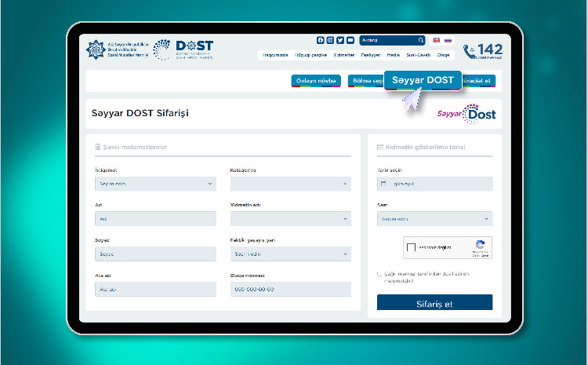Image resolution: width=588 pixels, height=365 pixels.
Task: Open the Media menu item
Action: coord(394,55)
